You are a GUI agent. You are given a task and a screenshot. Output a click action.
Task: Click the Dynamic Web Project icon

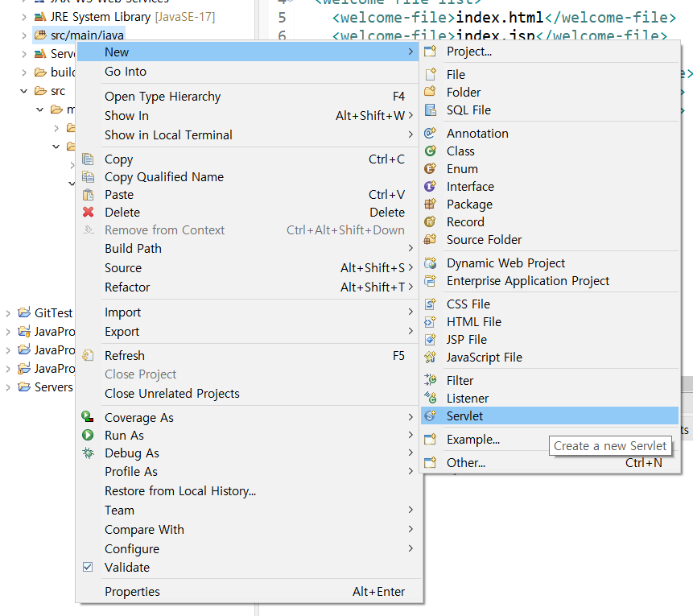[431, 263]
